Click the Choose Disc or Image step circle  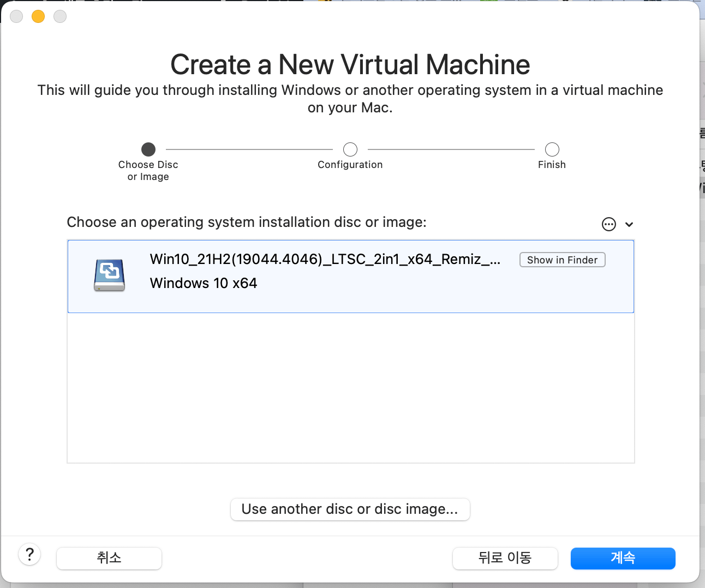148,149
